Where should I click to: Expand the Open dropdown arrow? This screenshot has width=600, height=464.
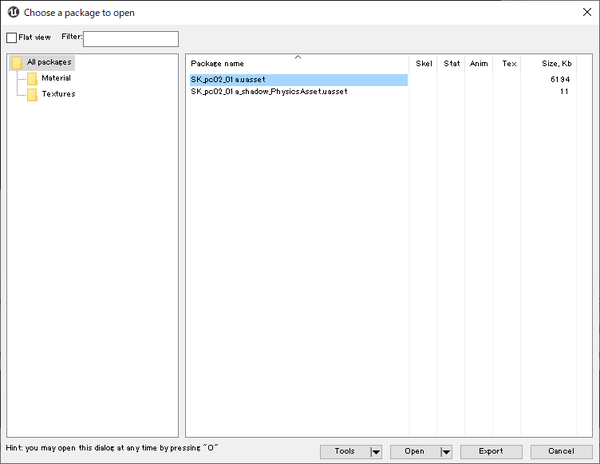(x=446, y=452)
